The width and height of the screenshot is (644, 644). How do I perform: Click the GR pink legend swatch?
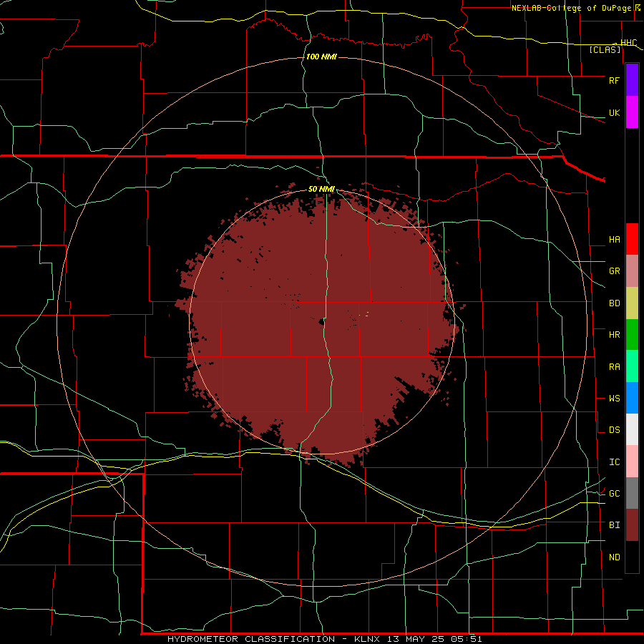click(632, 271)
